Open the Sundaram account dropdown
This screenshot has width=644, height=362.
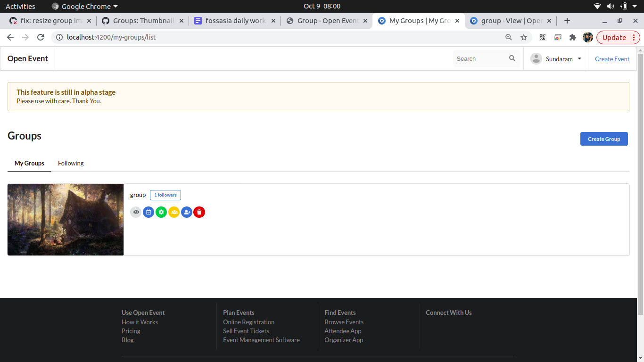[x=560, y=58]
